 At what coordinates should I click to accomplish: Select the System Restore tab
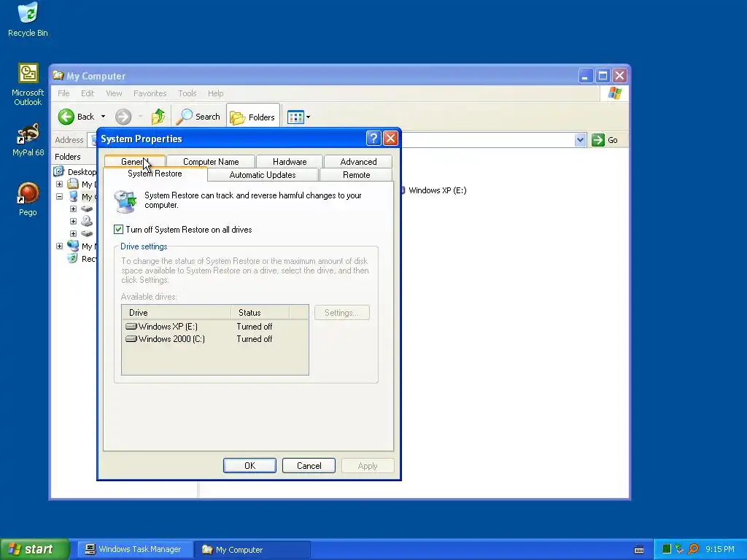pos(155,174)
